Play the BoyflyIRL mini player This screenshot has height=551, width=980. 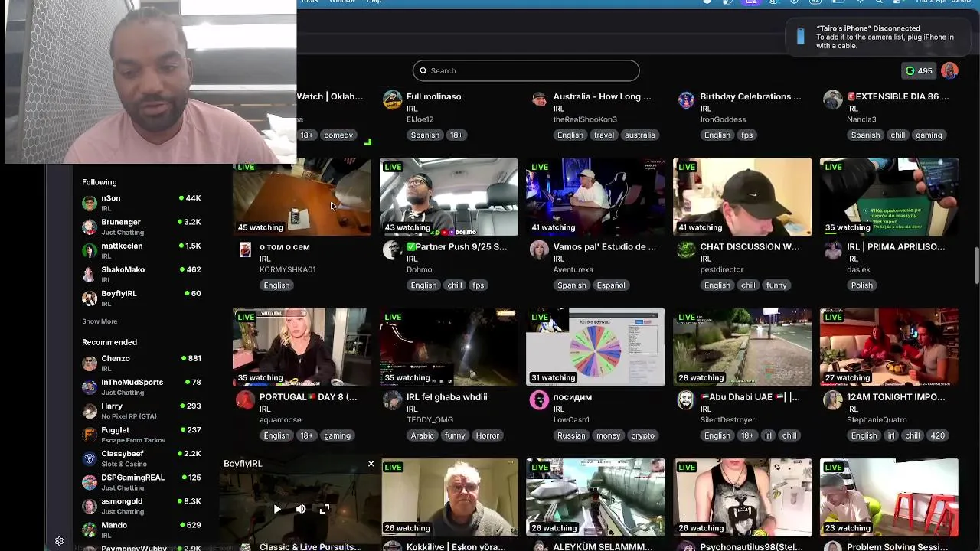276,509
